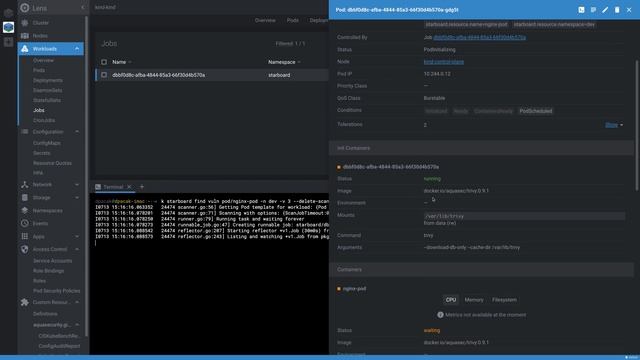Switch to the Overview tab

coord(265,20)
